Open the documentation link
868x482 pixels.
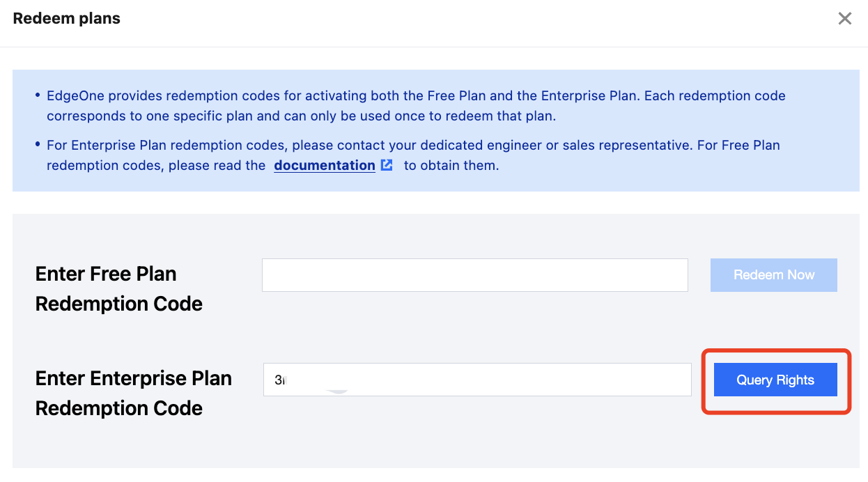325,165
